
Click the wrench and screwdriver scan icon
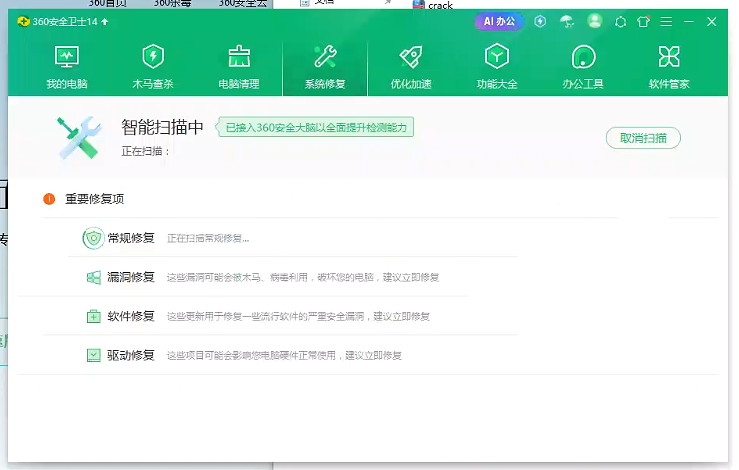(79, 137)
